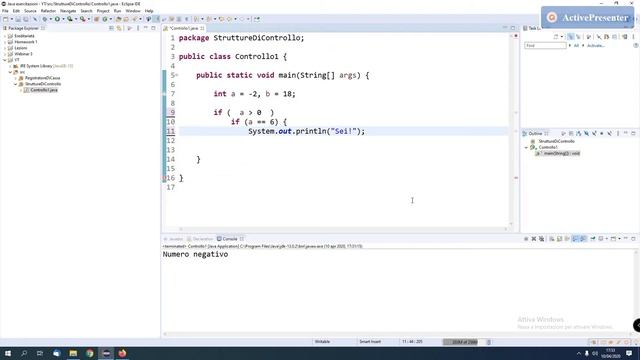Image resolution: width=640 pixels, height=360 pixels.
Task: Click in the Task List Find field
Action: tap(545, 45)
